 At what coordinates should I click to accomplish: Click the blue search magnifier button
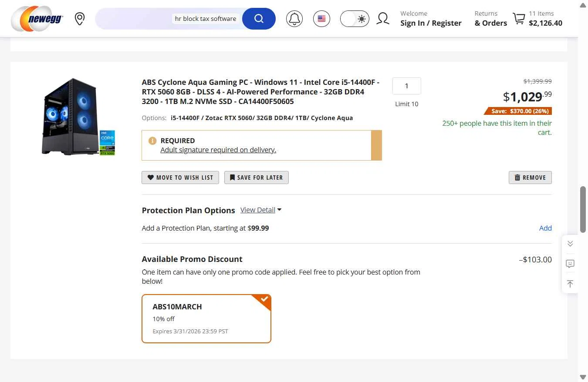tap(259, 19)
